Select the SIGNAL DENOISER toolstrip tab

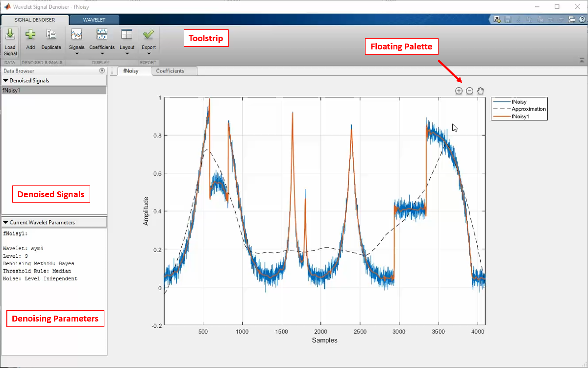coord(34,20)
